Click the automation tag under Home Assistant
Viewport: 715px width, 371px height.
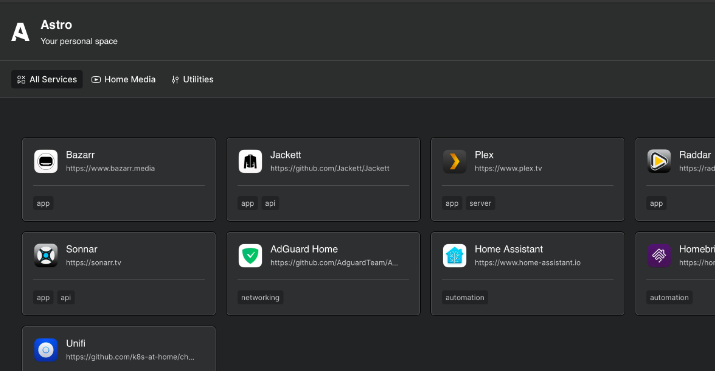[465, 298]
